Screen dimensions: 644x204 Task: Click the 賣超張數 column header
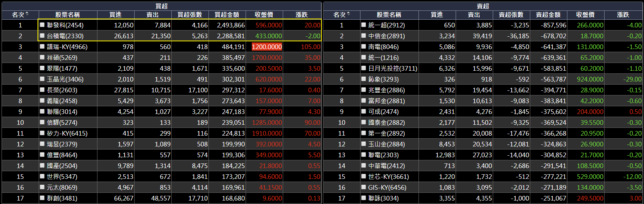[511, 15]
